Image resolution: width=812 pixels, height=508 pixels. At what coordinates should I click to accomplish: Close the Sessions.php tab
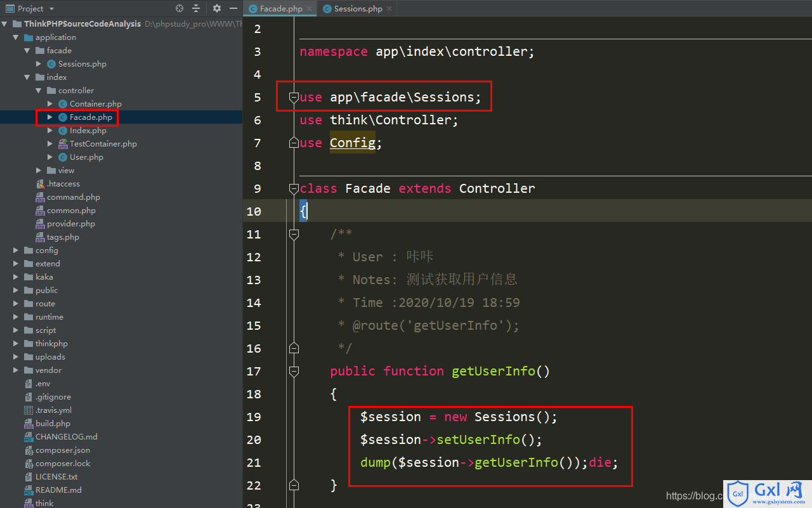click(390, 9)
